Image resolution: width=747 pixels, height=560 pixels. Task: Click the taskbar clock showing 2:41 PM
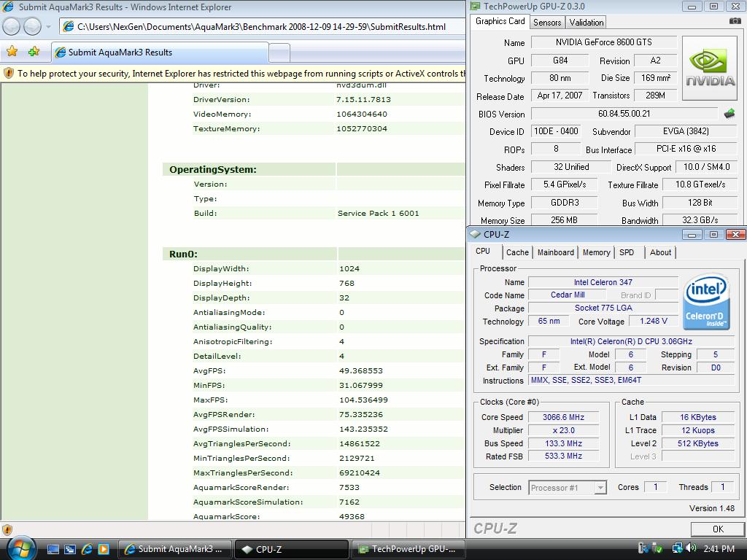[719, 549]
